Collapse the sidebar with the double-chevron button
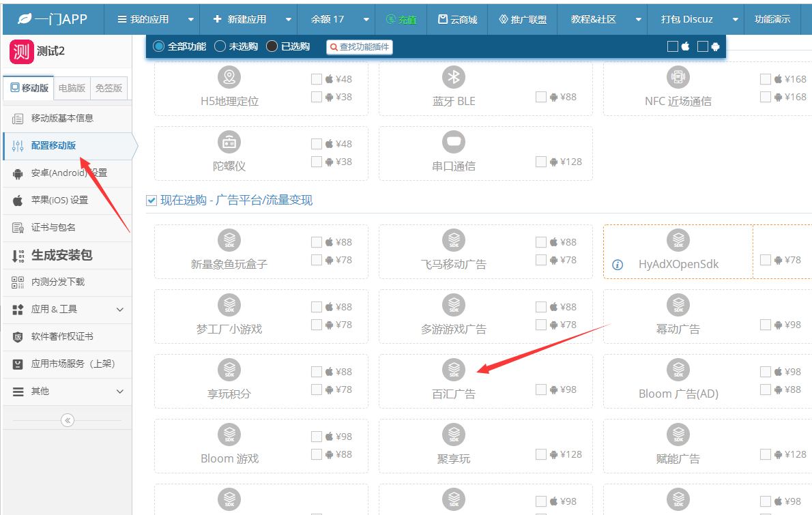Screen dimensions: 812x515 tap(68, 420)
